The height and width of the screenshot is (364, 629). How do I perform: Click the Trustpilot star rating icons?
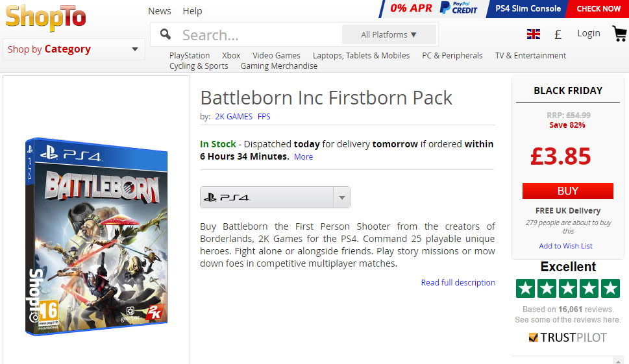click(x=567, y=288)
